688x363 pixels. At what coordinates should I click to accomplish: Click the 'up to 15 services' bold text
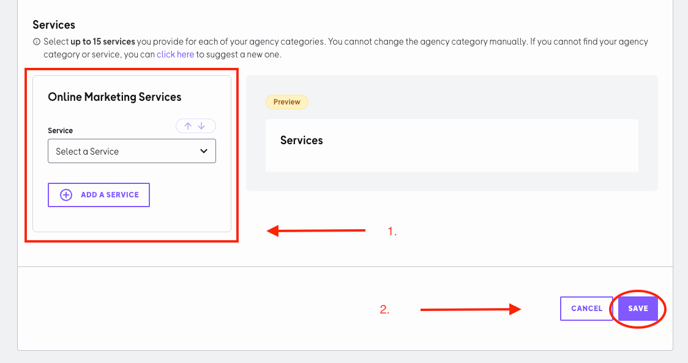103,42
